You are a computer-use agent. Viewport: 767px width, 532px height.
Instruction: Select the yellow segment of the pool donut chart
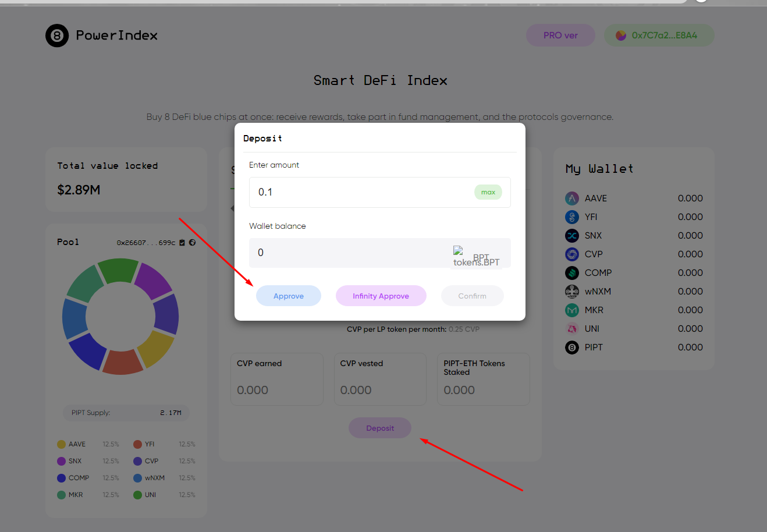point(155,349)
